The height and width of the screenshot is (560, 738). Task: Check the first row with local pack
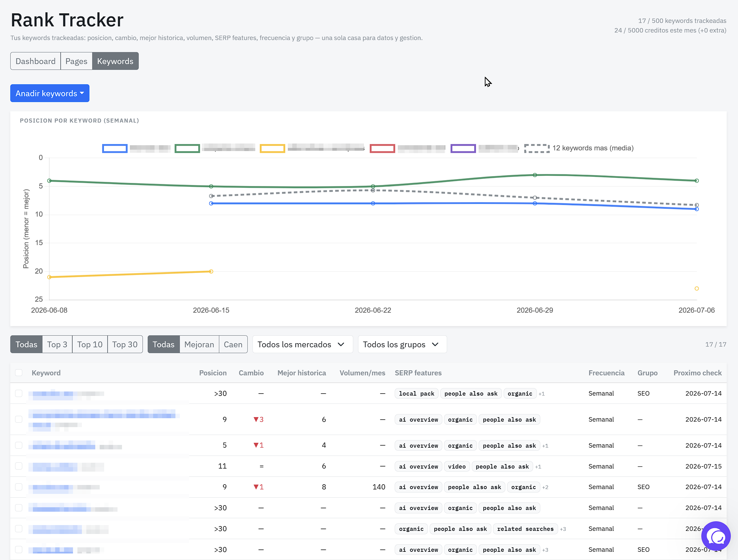[19, 393]
